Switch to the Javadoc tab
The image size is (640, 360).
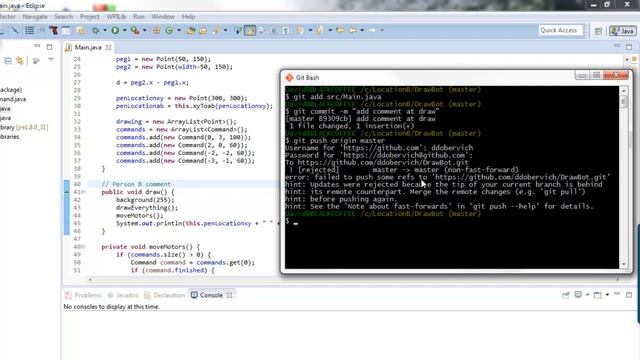point(123,295)
